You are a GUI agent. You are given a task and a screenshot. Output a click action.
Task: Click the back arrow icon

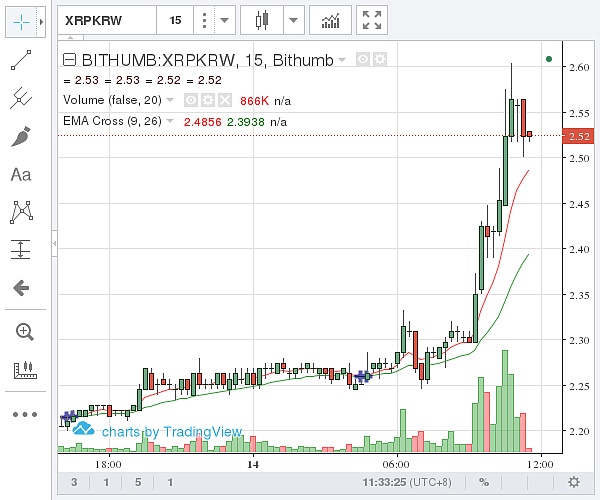pos(21,288)
